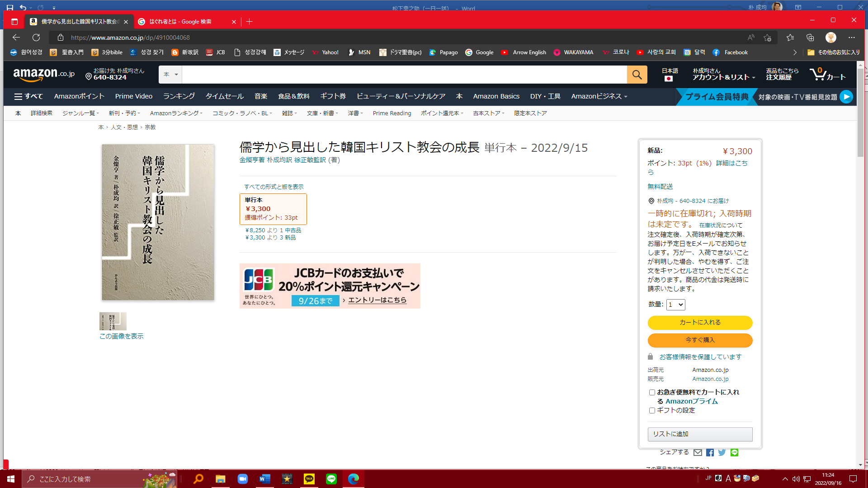Open File Explorer in taskbar
The height and width of the screenshot is (488, 868).
click(221, 479)
